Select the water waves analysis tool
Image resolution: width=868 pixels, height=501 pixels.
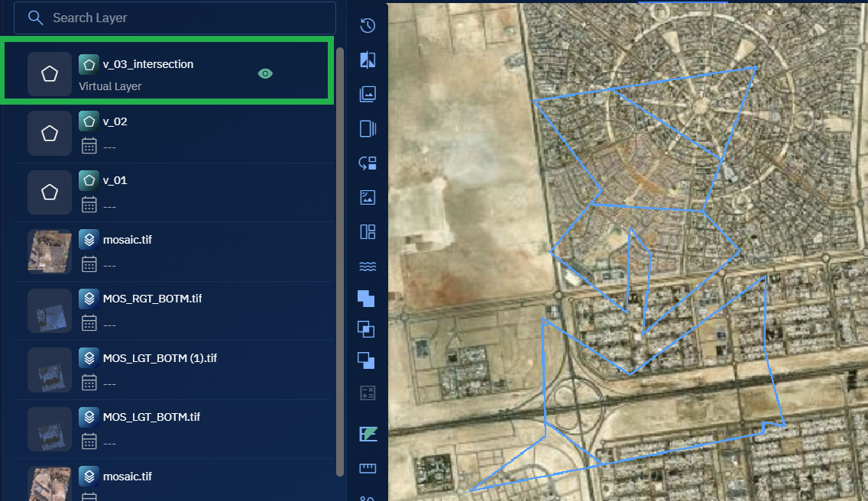click(x=368, y=266)
